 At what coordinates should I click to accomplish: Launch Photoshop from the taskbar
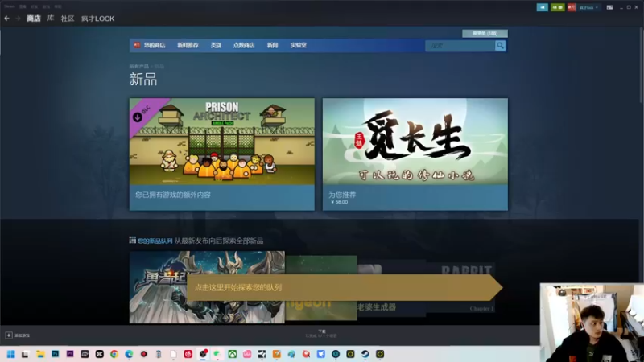55,354
